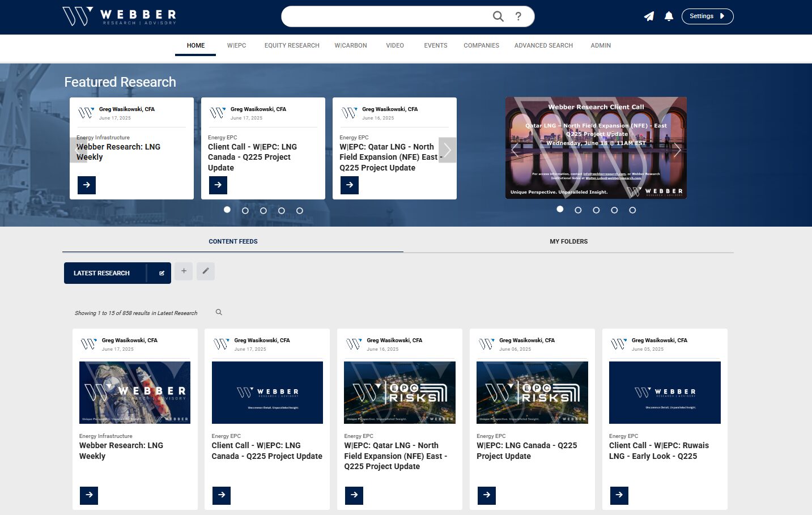Edit the Latest Research feed icon

tap(161, 273)
